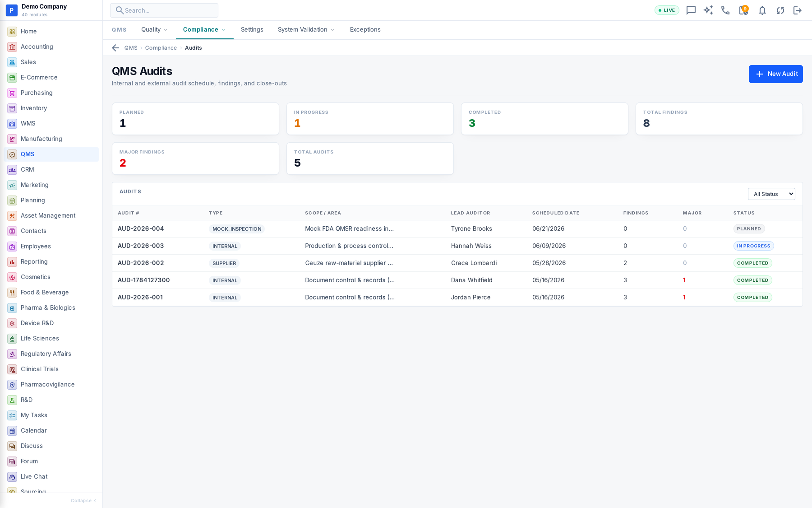Open audit AUD-1784127300

pyautogui.click(x=144, y=280)
